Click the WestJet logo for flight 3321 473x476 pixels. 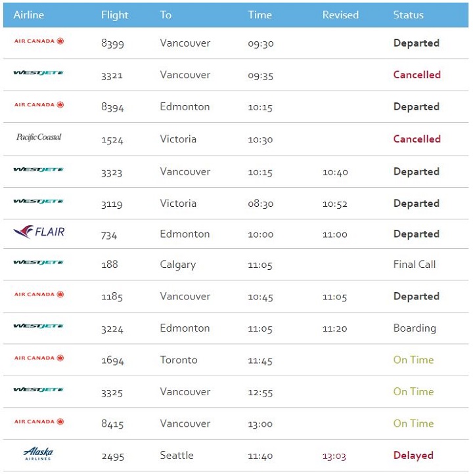tap(39, 73)
